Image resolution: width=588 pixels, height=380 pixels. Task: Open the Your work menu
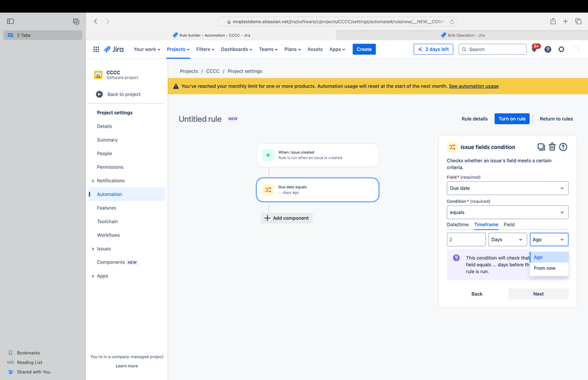[x=147, y=49]
